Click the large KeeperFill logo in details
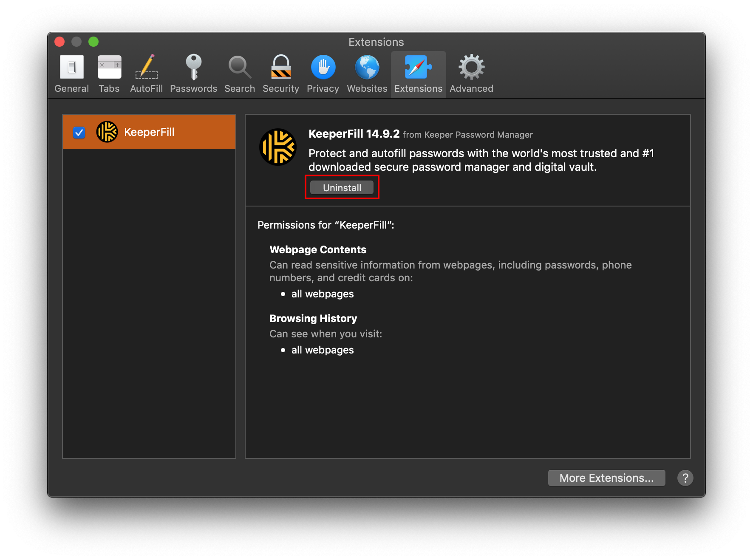Image resolution: width=753 pixels, height=560 pixels. click(x=278, y=147)
